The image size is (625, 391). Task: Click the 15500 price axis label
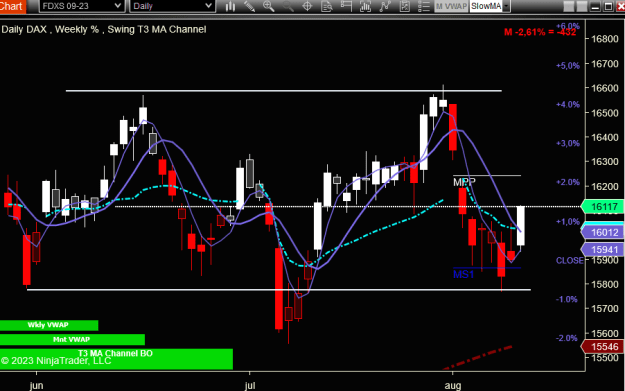click(x=605, y=358)
